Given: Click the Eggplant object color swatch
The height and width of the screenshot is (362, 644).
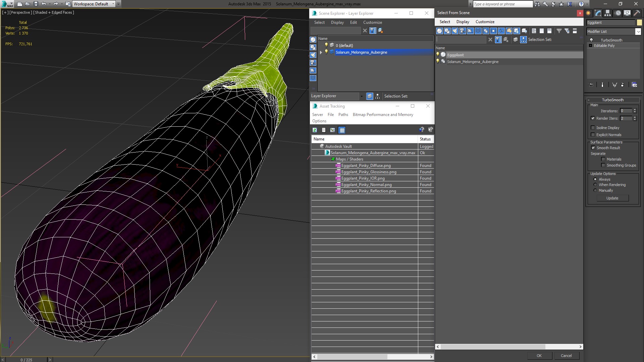Looking at the screenshot, I should click(x=639, y=22).
